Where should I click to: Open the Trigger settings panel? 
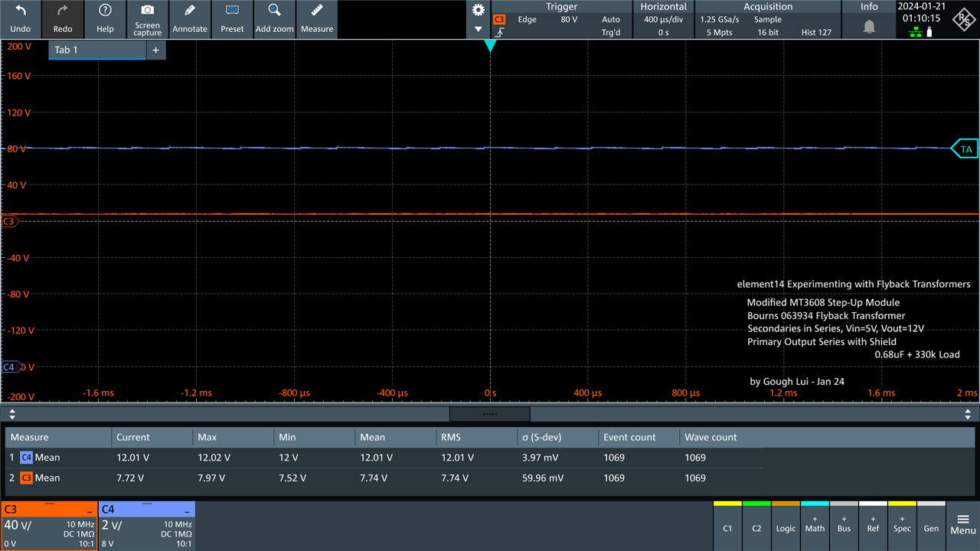(x=561, y=19)
